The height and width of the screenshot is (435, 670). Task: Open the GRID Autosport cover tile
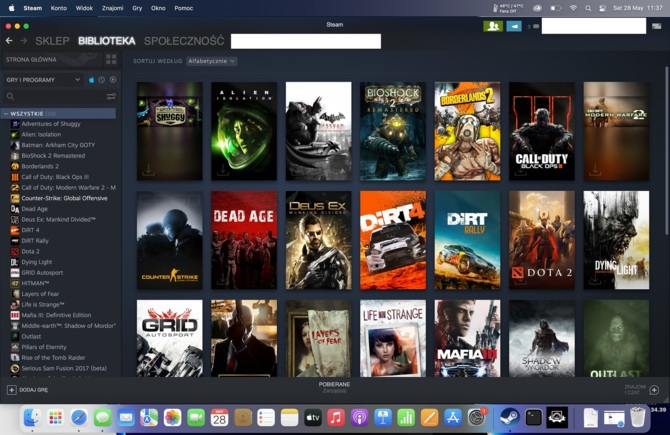click(x=170, y=338)
